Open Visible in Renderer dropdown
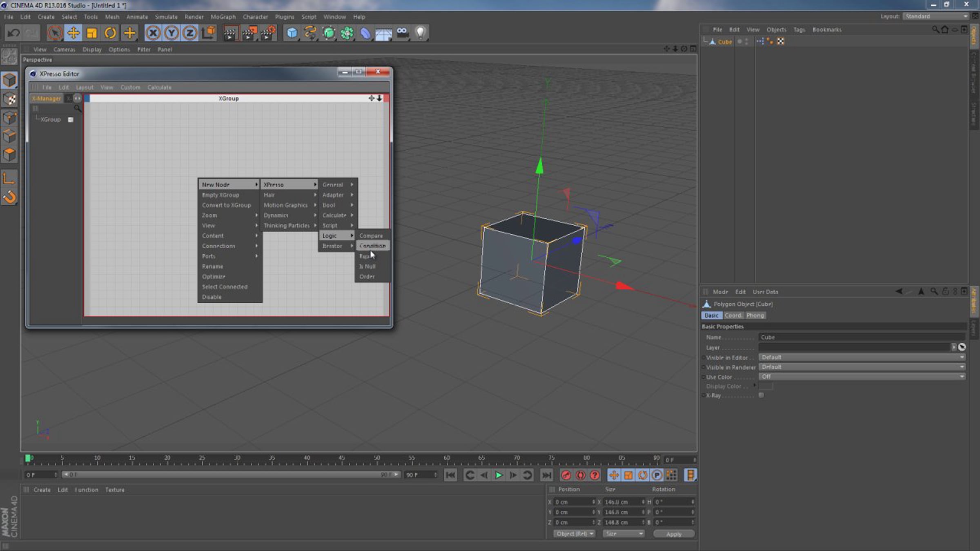Viewport: 980px width, 551px height. 862,367
